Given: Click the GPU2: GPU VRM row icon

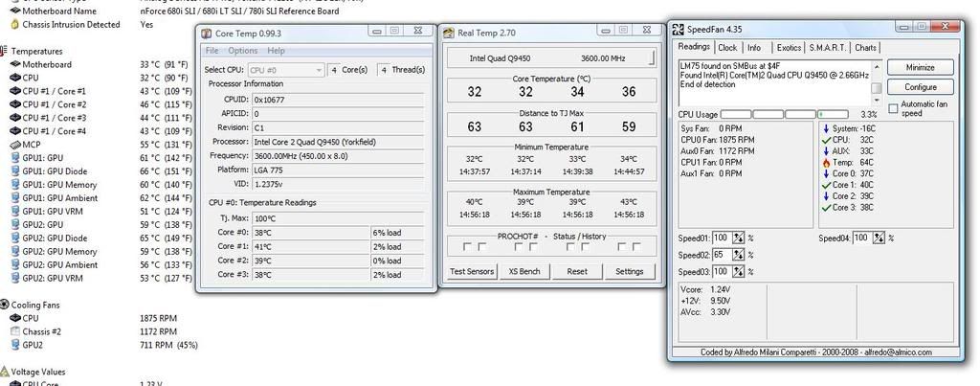Looking at the screenshot, I should tap(15, 278).
